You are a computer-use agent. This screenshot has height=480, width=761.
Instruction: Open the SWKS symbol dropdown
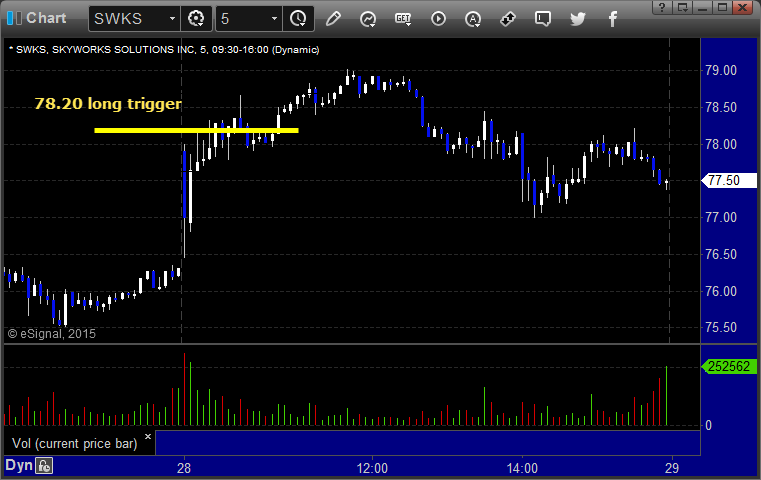click(172, 19)
